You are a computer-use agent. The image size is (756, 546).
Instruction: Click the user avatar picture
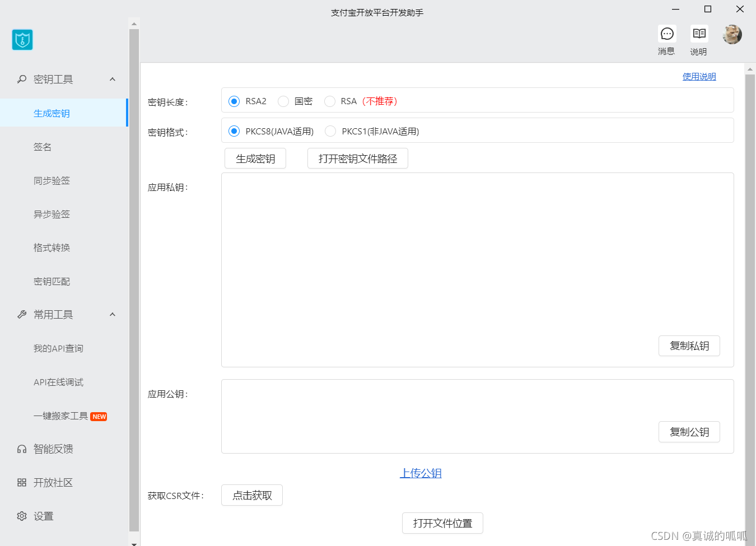[x=732, y=35]
